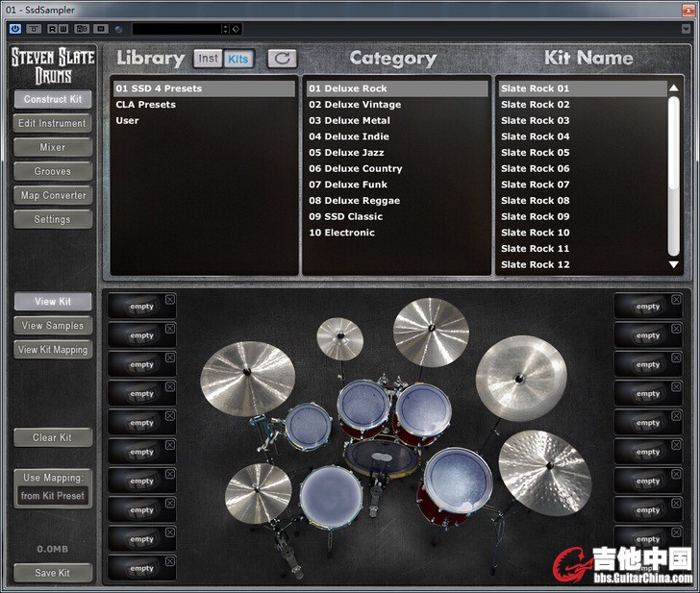The height and width of the screenshot is (593, 700).
Task: Select category '01 Deluxe Rock'
Action: [397, 88]
